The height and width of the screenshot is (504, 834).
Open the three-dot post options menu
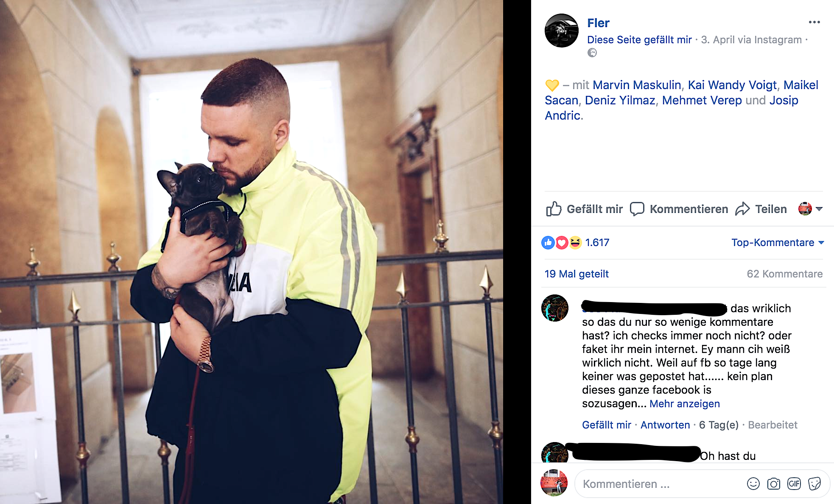pos(814,22)
